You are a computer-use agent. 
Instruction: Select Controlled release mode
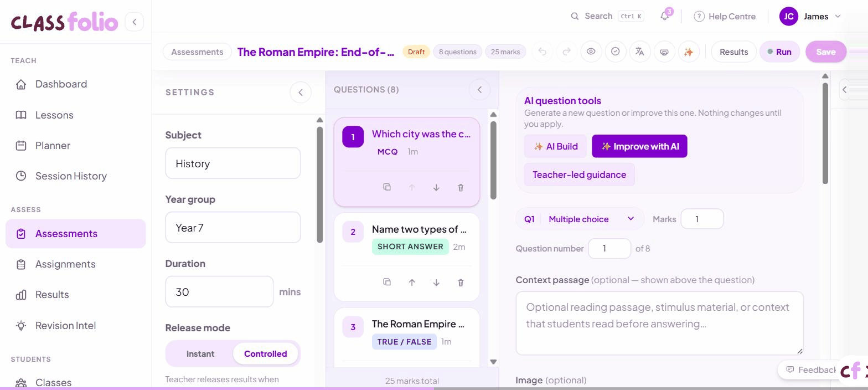coord(266,353)
